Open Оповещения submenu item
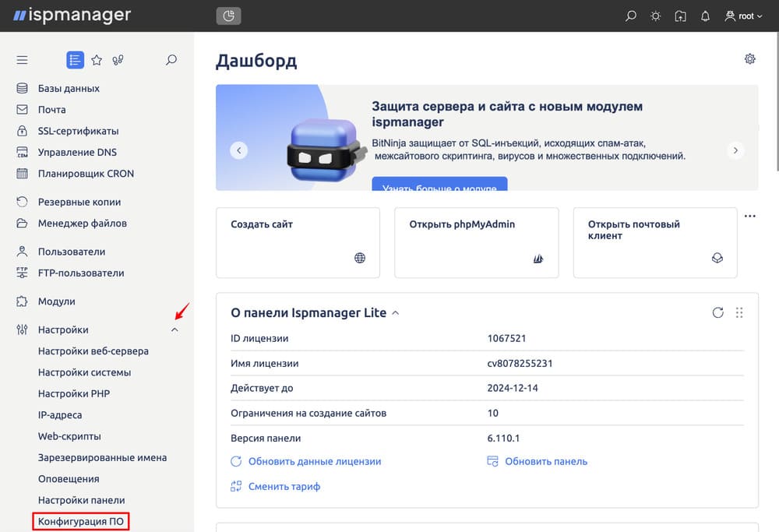 click(x=69, y=479)
